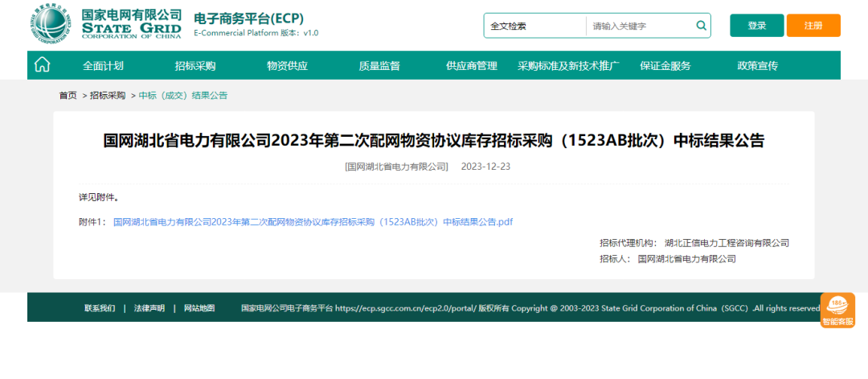
Task: Open the 物资供应 menu
Action: 287,66
